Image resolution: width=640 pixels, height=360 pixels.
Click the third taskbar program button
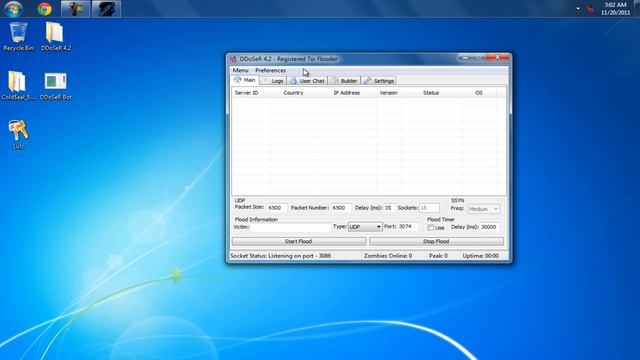tap(76, 9)
